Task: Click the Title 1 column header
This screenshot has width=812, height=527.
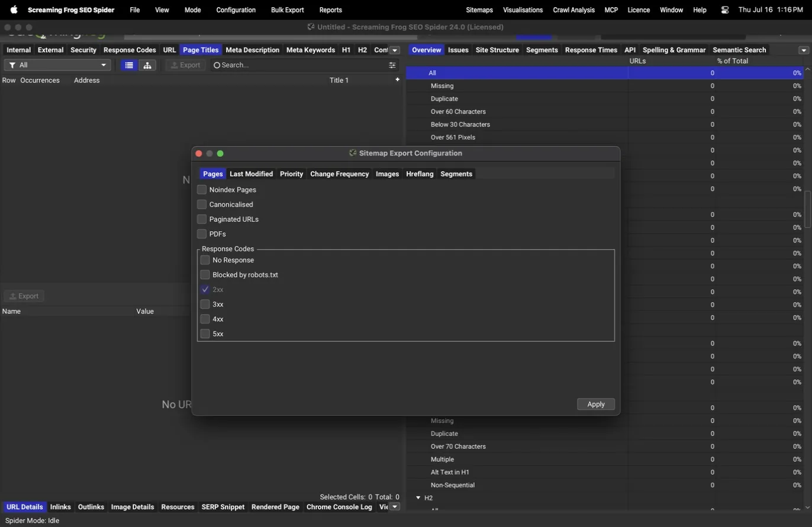Action: pos(339,80)
